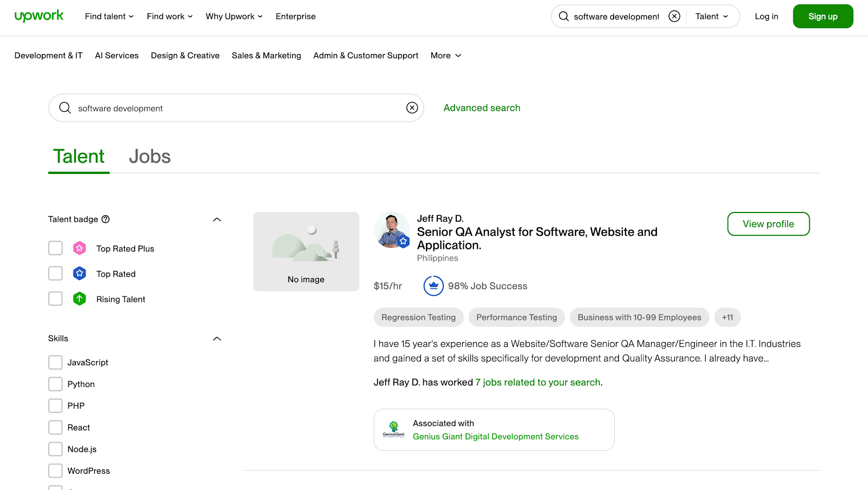
Task: Click the +11 skills overflow chip
Action: tap(727, 317)
